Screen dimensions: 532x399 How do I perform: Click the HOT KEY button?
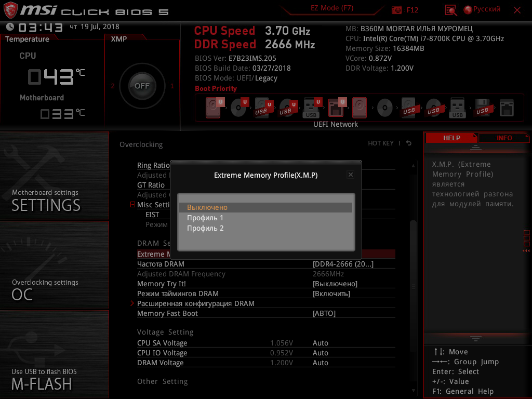(381, 143)
